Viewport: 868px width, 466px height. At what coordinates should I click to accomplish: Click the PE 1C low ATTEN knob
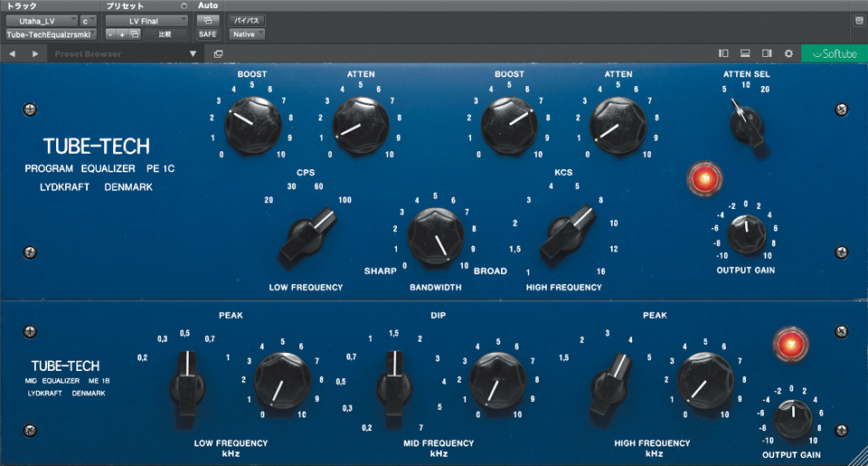click(x=361, y=125)
